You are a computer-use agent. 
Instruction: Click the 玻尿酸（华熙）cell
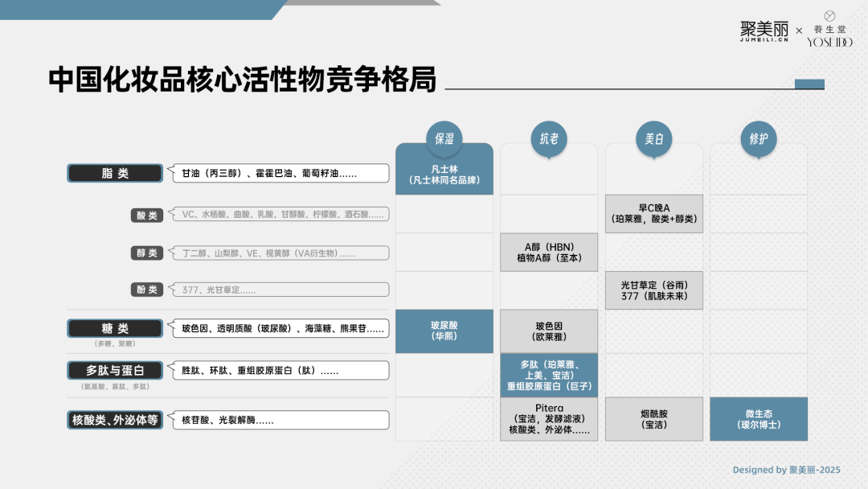(x=444, y=331)
